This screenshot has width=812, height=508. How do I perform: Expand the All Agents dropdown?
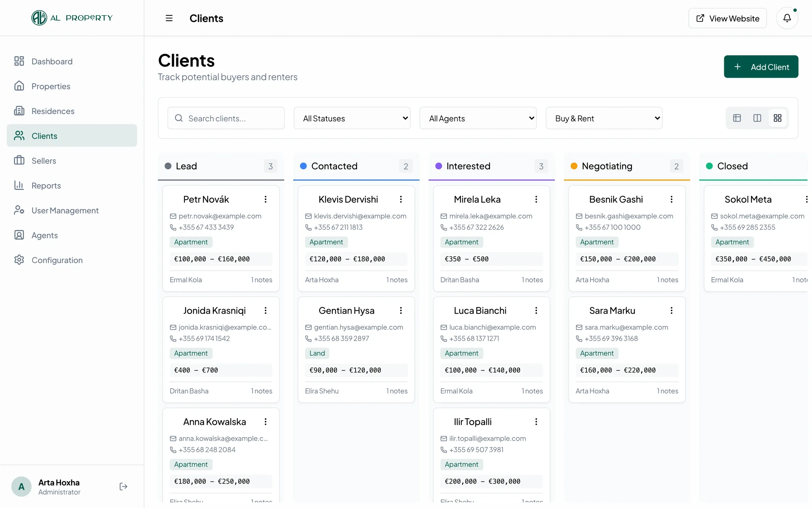pos(478,118)
